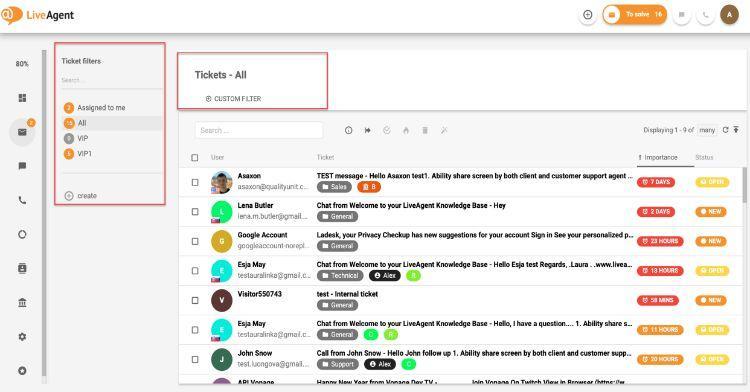
Task: Select the All ticket filter
Action: (112, 123)
